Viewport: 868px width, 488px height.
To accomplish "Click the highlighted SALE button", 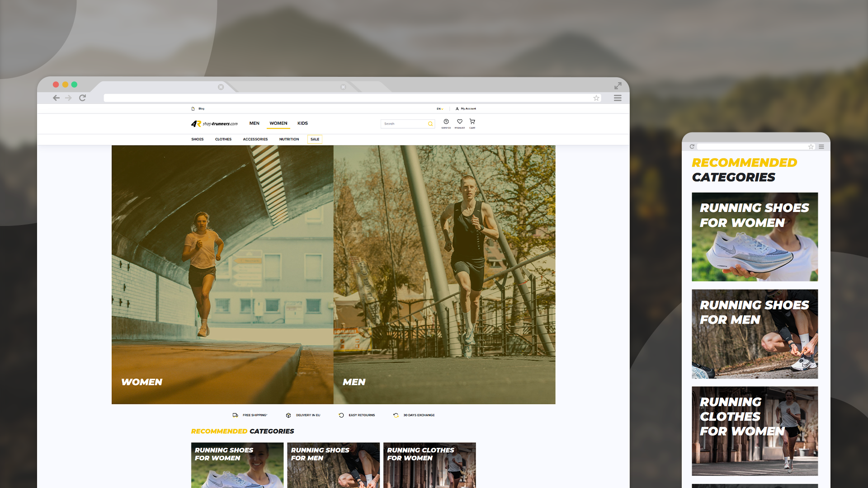I will pos(315,139).
